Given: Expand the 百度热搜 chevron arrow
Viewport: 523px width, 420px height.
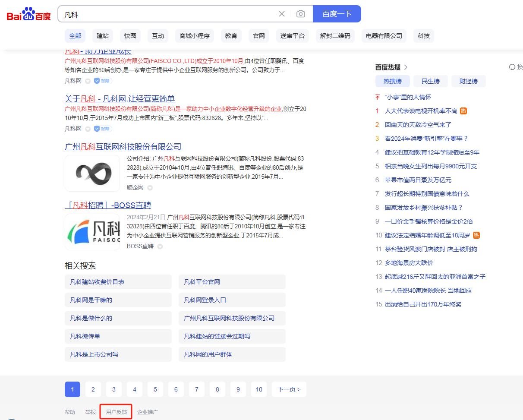Looking at the screenshot, I should click(x=406, y=67).
